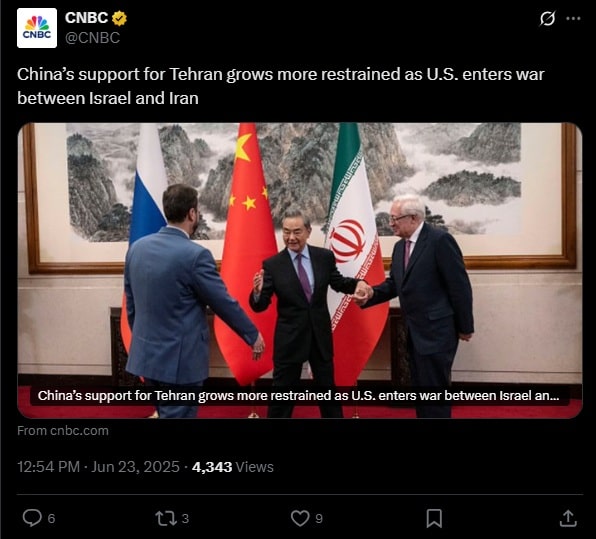596x539 pixels.
Task: Bookmark this CNBC post
Action: (434, 518)
